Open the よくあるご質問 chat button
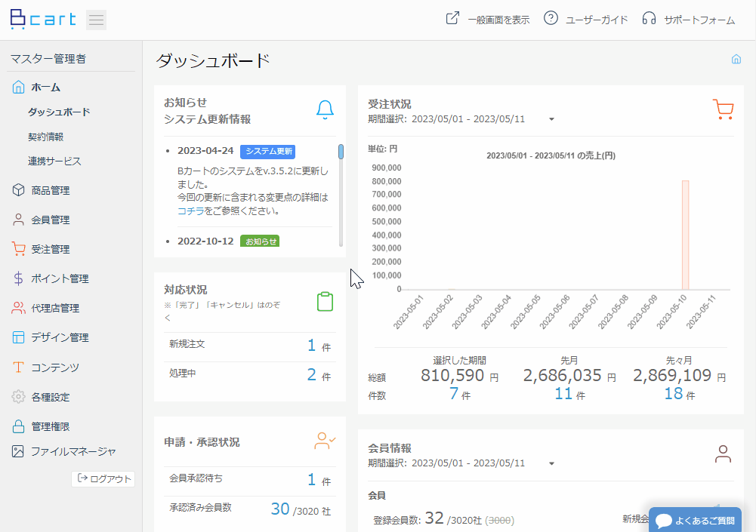756x532 pixels. [x=695, y=519]
